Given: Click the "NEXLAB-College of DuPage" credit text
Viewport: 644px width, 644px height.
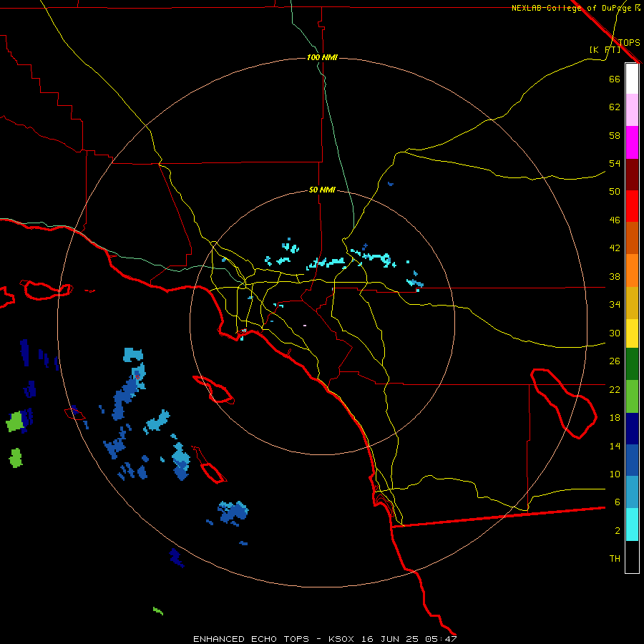Looking at the screenshot, I should coord(572,8).
